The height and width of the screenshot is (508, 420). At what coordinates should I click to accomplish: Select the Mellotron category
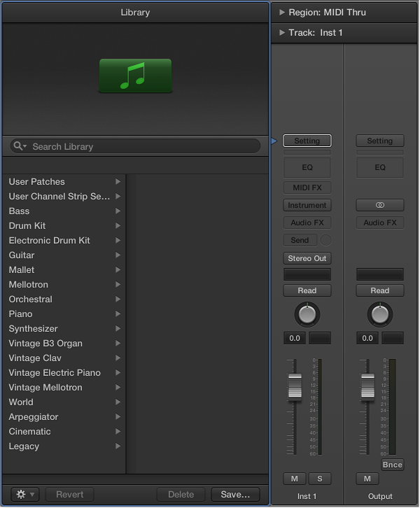(x=64, y=285)
